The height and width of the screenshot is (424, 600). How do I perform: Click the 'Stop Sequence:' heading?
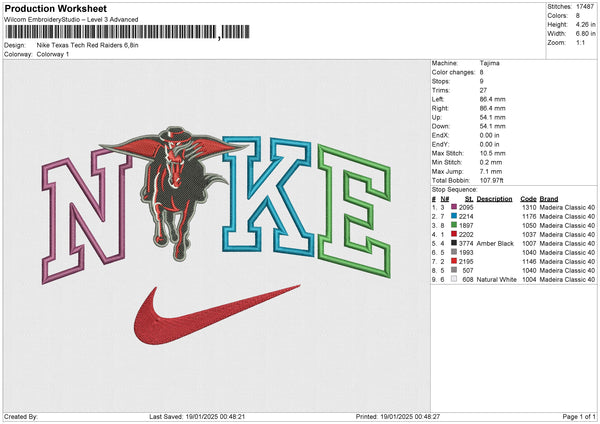point(455,190)
